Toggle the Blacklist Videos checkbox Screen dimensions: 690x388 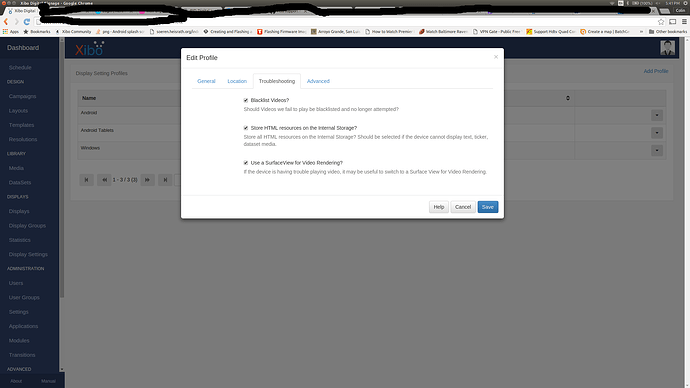point(246,100)
